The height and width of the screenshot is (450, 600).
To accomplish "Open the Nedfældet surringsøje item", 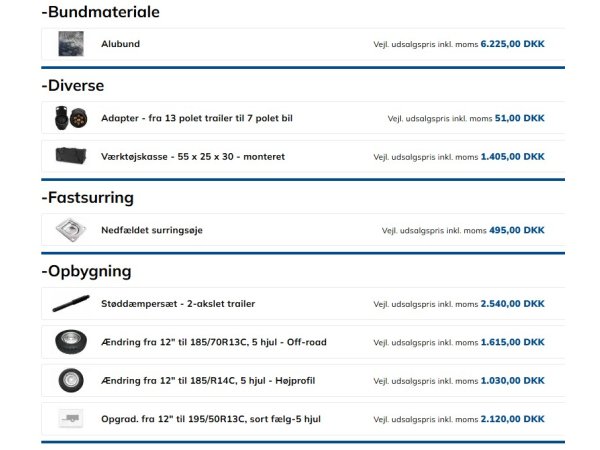I will coord(151,230).
